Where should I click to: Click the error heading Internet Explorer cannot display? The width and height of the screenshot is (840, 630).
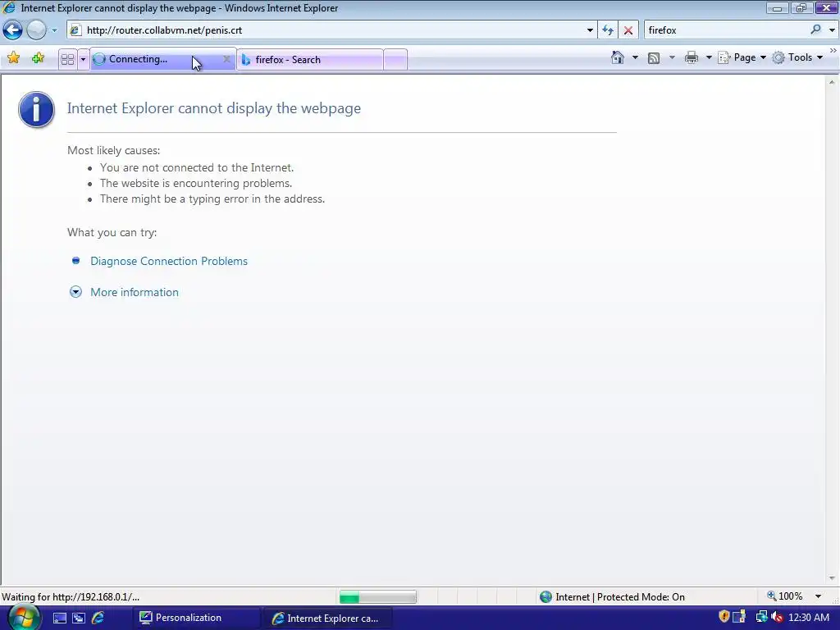click(x=214, y=108)
